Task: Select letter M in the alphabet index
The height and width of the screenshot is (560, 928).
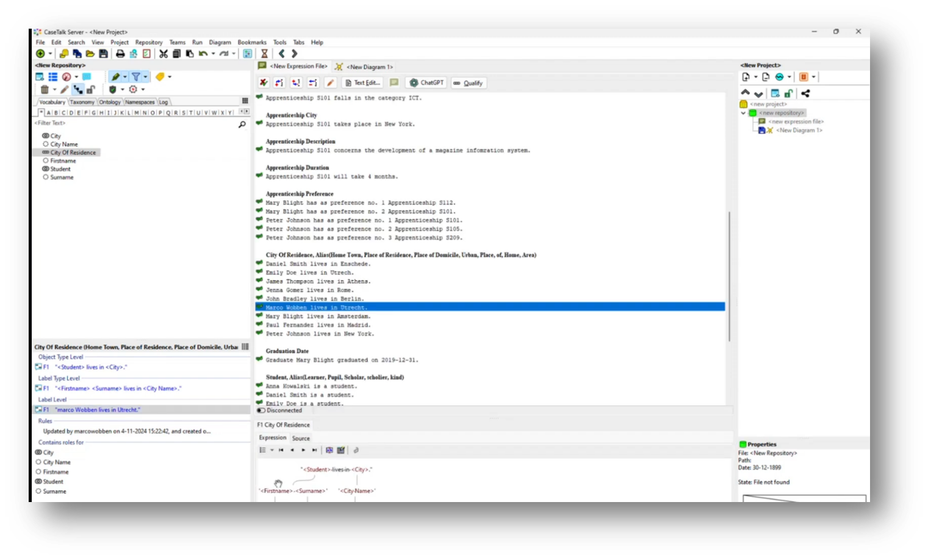Action: click(x=137, y=112)
